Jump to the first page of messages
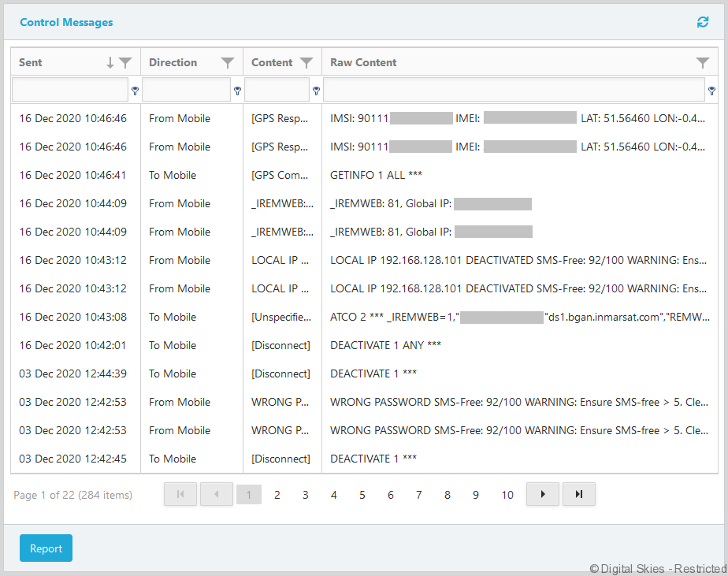Viewport: 728px width, 576px height. [180, 494]
